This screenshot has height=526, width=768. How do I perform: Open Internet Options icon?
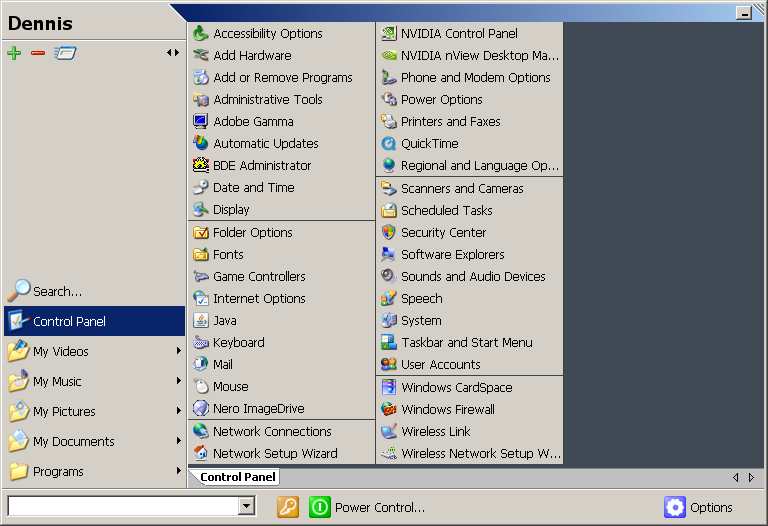[x=200, y=298]
